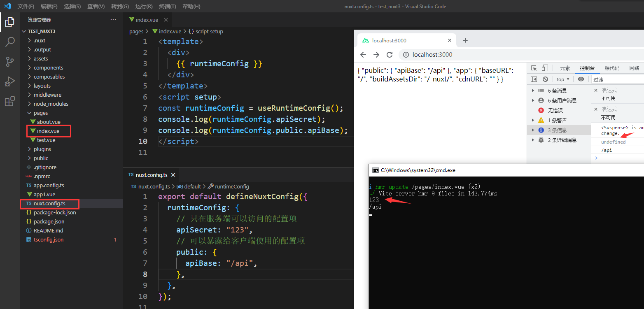
Task: Collapse the TEST_NUXT3 root folder
Action: (71, 31)
